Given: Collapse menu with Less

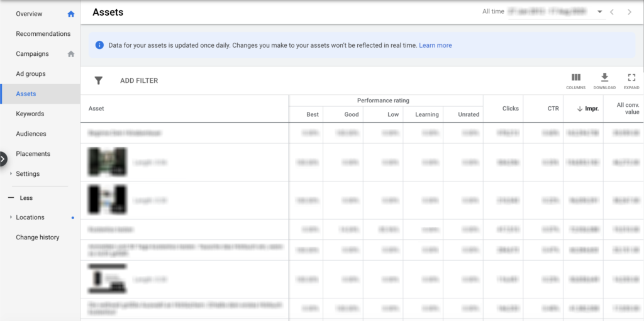Looking at the screenshot, I should 21,198.
